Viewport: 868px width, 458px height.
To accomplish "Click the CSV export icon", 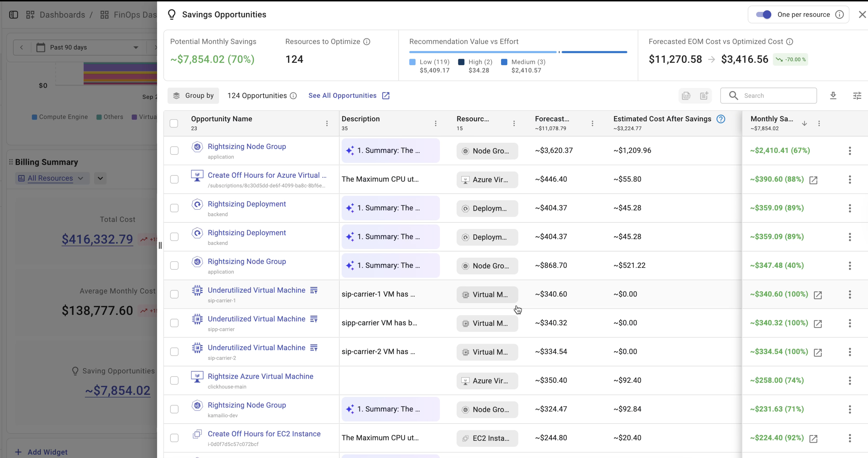I will (x=686, y=96).
